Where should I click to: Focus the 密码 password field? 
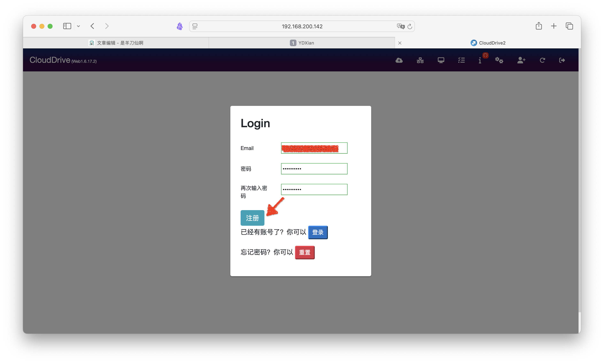tap(314, 168)
